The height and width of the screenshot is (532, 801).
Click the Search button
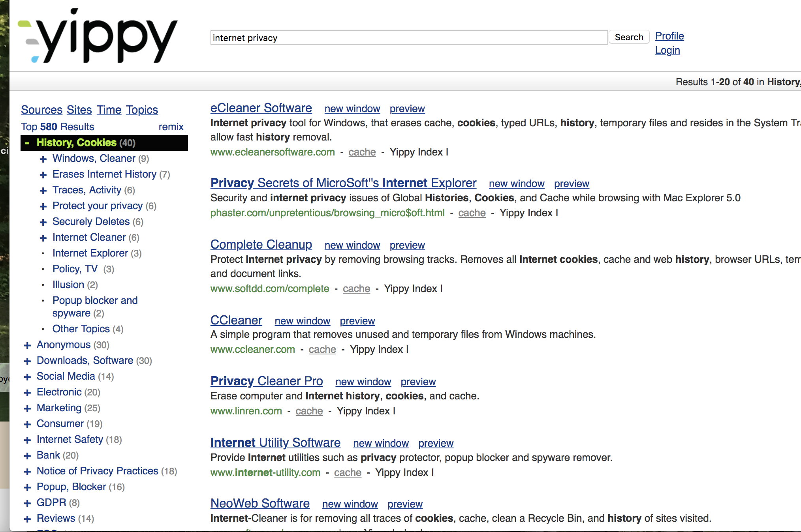629,37
